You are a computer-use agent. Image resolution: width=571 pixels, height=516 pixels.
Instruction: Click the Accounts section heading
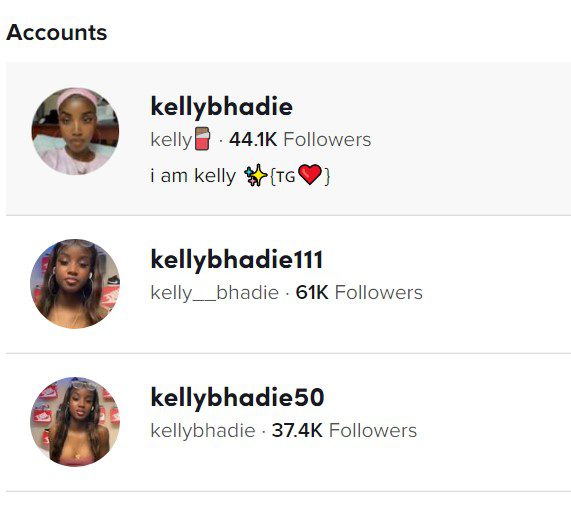point(57,32)
